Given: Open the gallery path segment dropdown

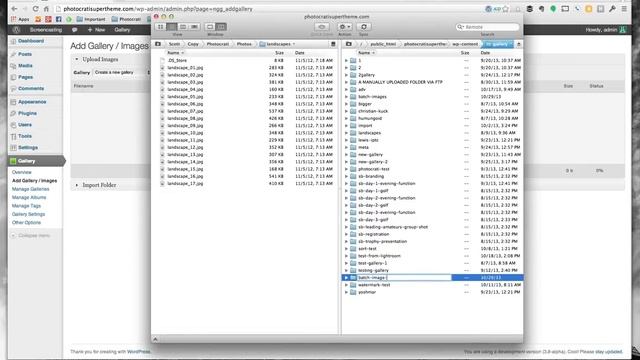Looking at the screenshot, I should coord(498,44).
